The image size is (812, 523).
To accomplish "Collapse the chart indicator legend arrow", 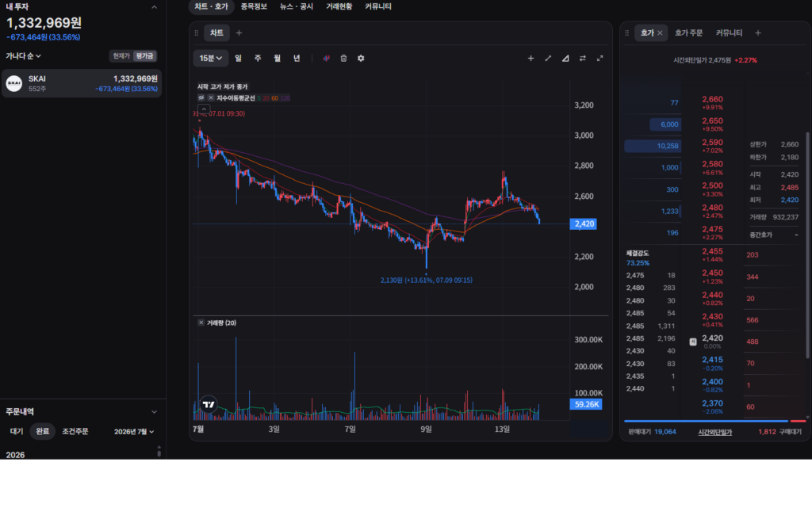I will click(204, 109).
